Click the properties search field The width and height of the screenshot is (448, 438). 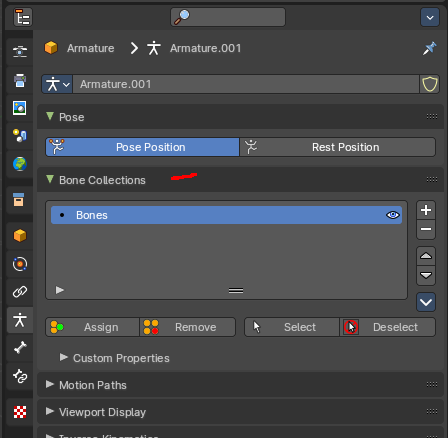[228, 17]
